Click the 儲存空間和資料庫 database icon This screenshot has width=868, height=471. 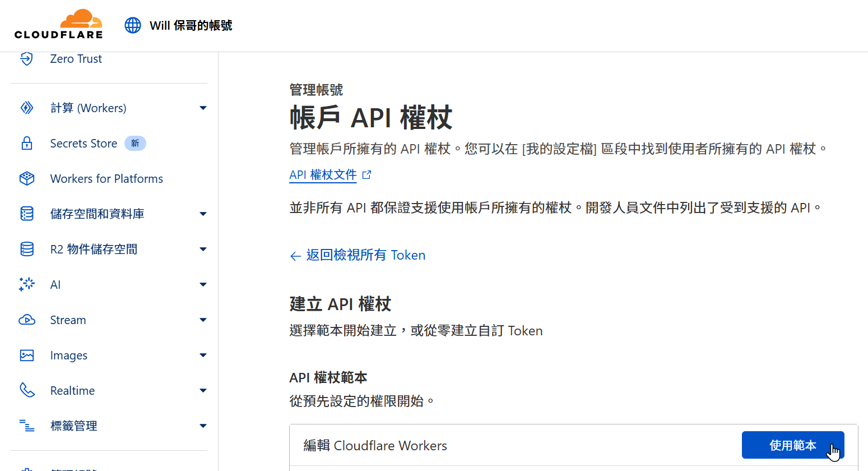tap(27, 214)
